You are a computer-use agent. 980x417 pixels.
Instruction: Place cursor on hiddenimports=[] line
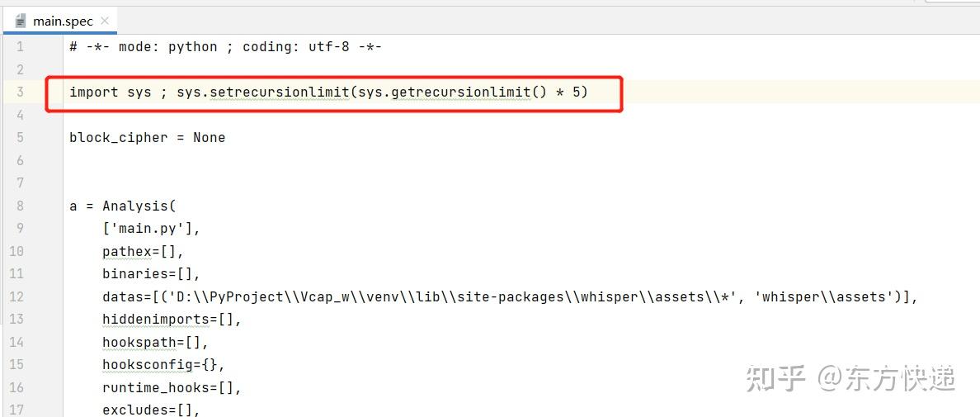172,320
